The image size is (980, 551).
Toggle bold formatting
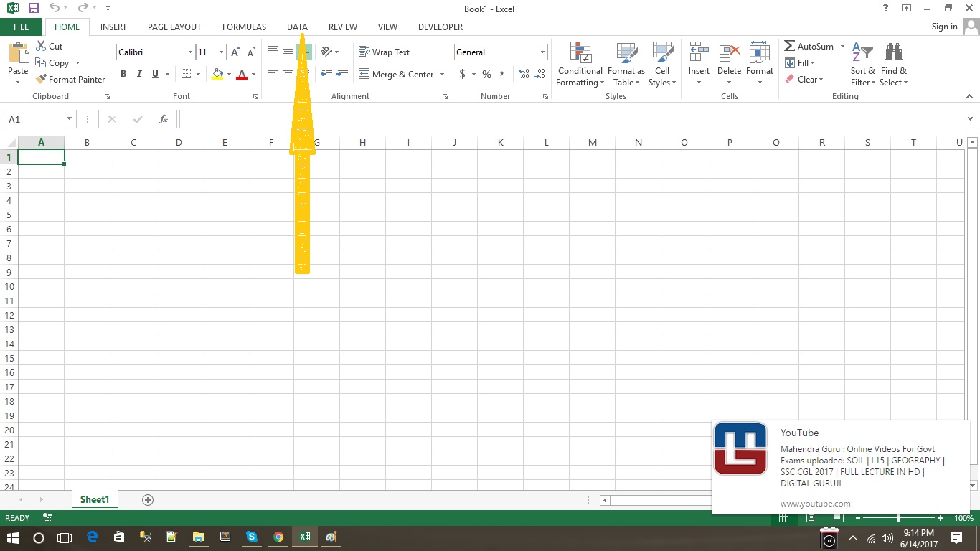click(123, 74)
